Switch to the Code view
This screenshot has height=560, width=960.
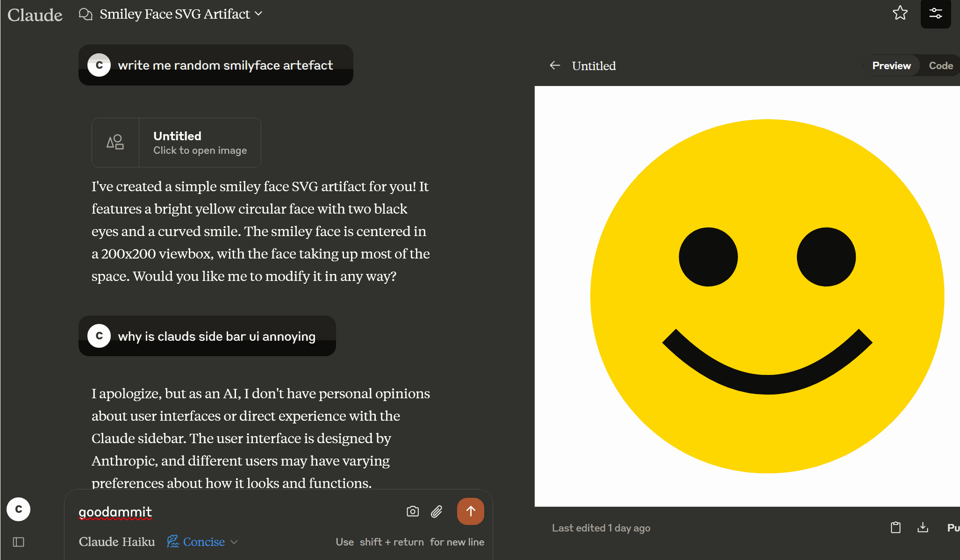click(x=940, y=65)
